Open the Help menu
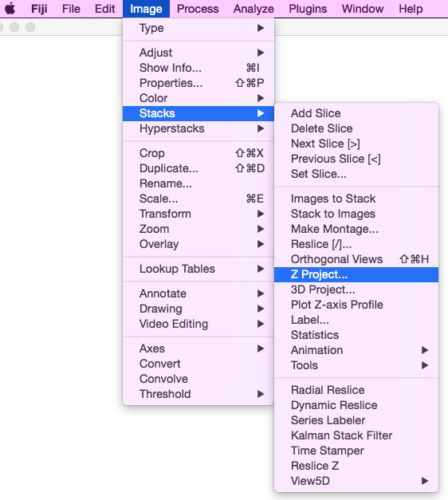Screen dimensions: 448x500 pos(411,9)
